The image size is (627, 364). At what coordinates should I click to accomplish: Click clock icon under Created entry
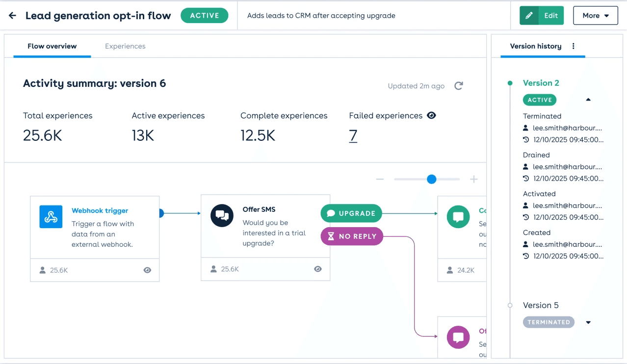pos(526,256)
